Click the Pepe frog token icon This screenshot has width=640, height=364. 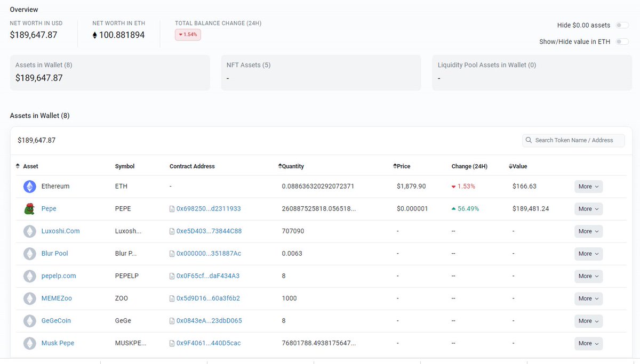(x=29, y=209)
